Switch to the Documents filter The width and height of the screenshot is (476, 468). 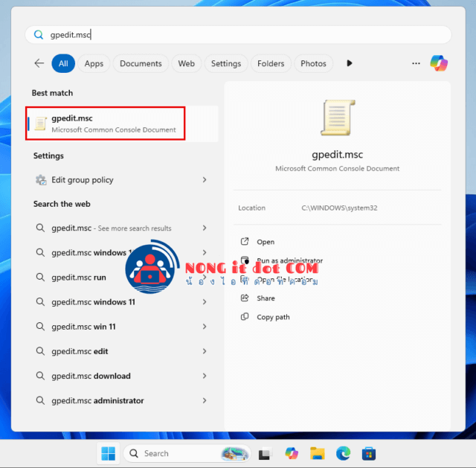(141, 63)
